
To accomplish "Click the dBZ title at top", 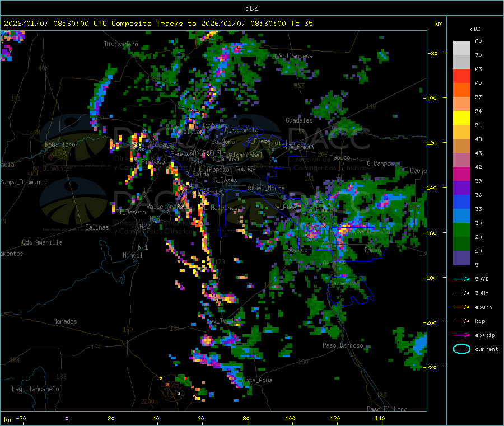I will click(x=251, y=8).
